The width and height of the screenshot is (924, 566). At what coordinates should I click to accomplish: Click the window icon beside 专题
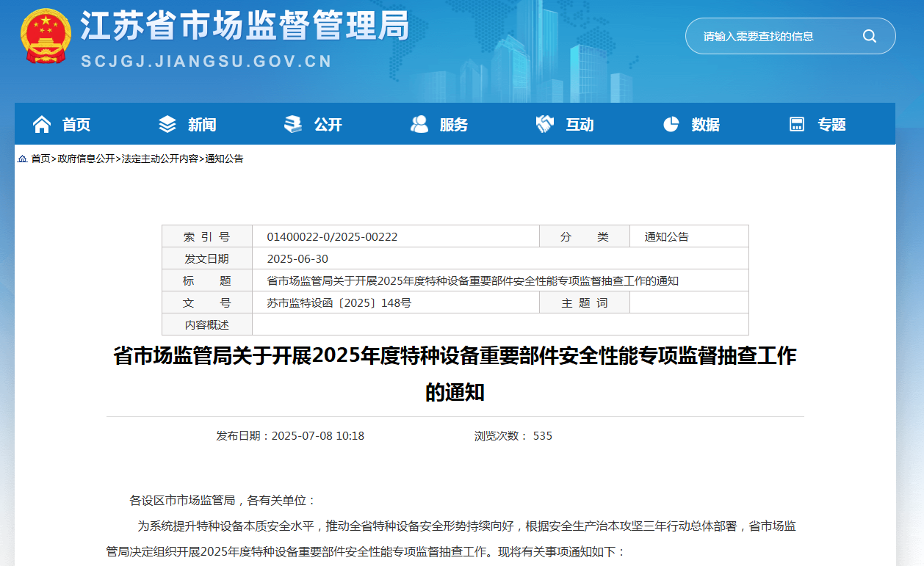pos(797,125)
